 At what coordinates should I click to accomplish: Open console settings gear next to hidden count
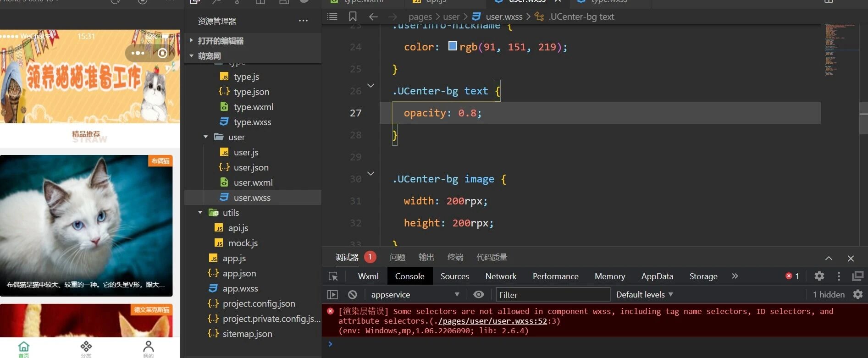click(858, 294)
